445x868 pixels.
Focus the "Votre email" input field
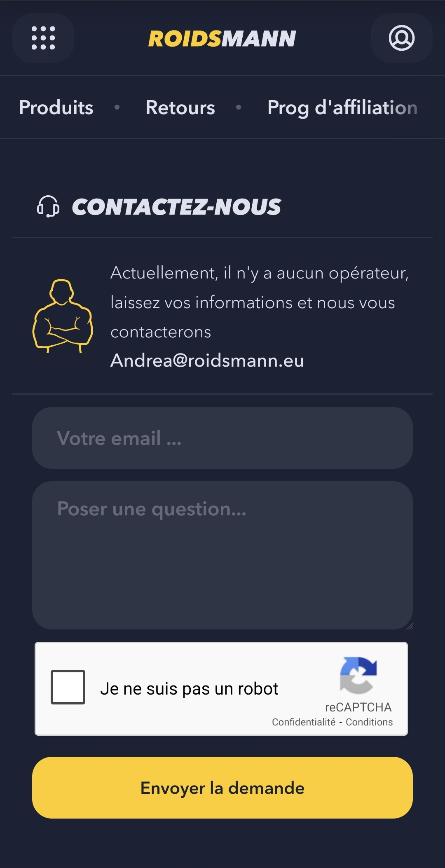[x=222, y=438]
